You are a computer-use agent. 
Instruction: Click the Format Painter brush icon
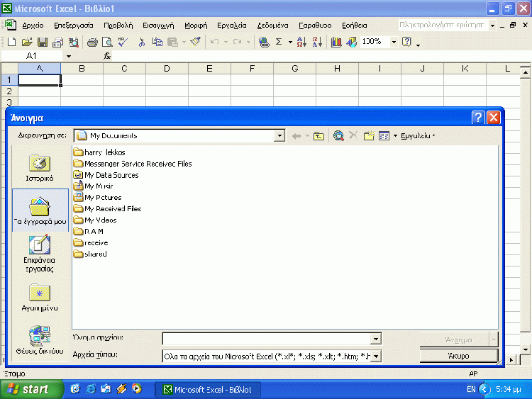click(x=196, y=42)
